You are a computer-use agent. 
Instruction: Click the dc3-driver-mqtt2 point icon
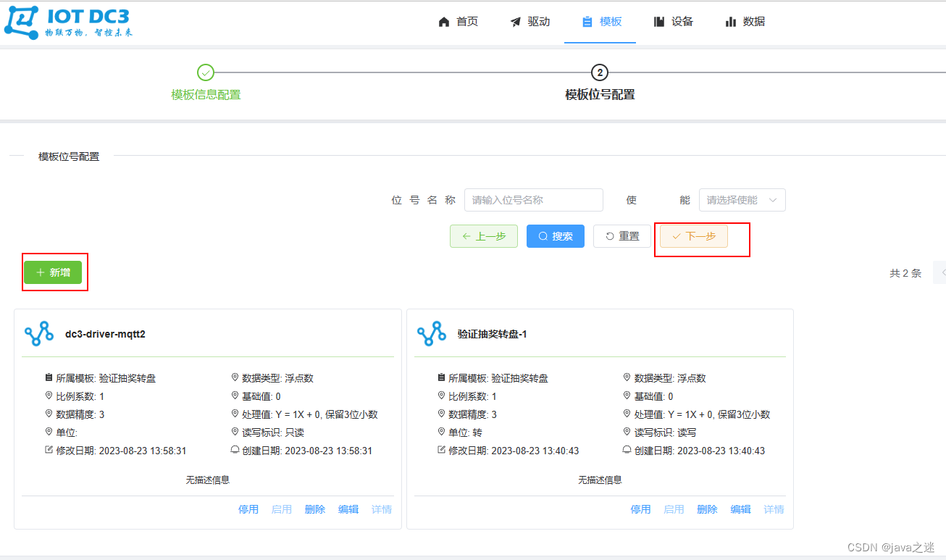[39, 333]
